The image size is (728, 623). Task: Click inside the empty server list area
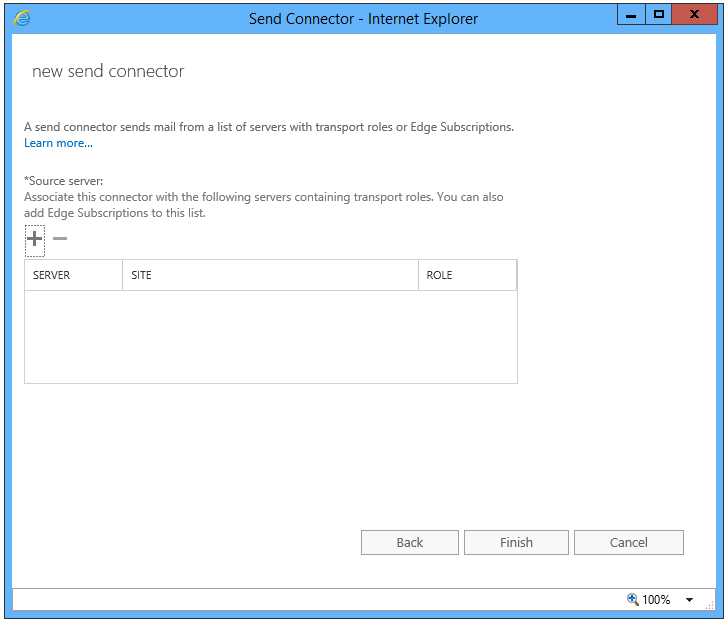pyautogui.click(x=271, y=337)
